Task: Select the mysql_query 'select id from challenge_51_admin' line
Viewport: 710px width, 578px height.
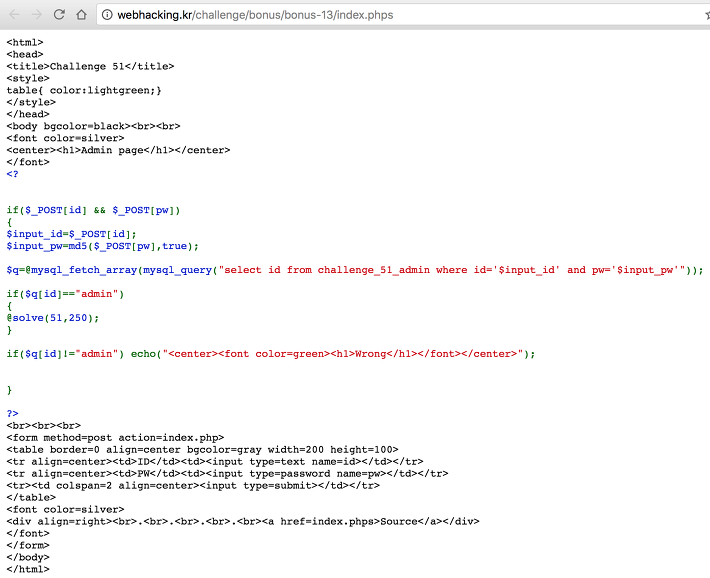Action: (355, 270)
